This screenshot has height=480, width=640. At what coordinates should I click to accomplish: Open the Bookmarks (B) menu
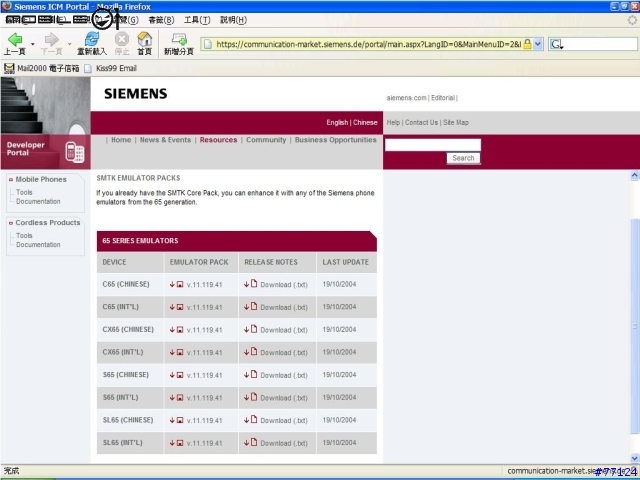[161, 20]
